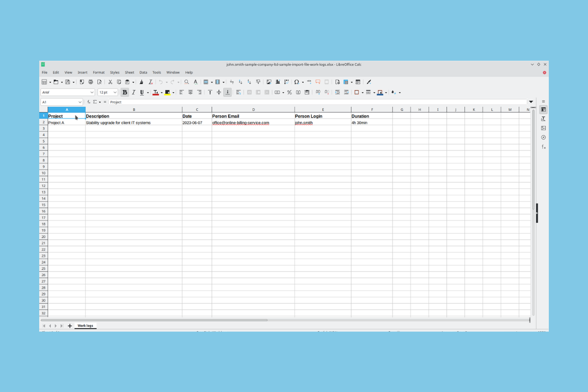Cut selection with the scissors icon
Viewport: 588px width, 392px height.
[110, 82]
